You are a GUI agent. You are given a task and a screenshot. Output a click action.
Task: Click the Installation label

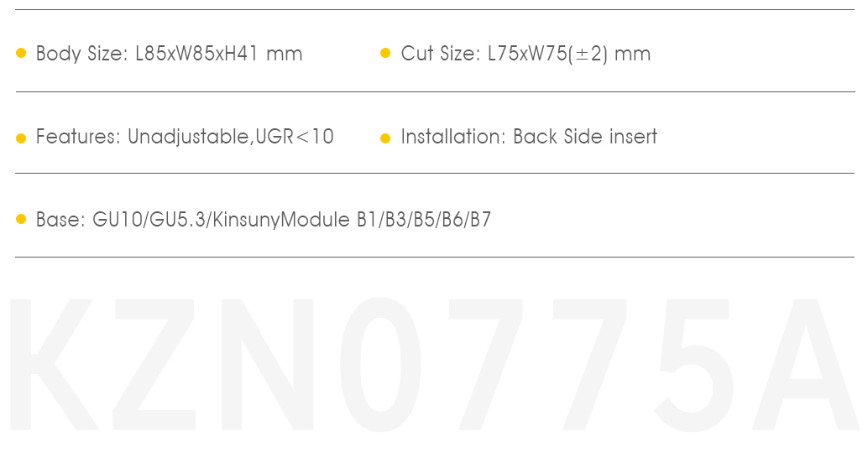pyautogui.click(x=453, y=137)
